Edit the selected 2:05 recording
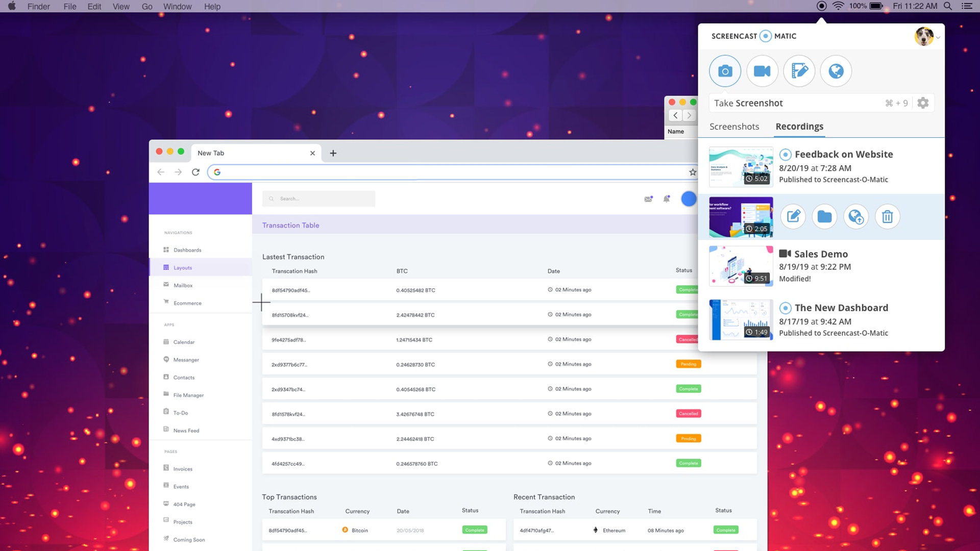The height and width of the screenshot is (551, 980). 793,217
